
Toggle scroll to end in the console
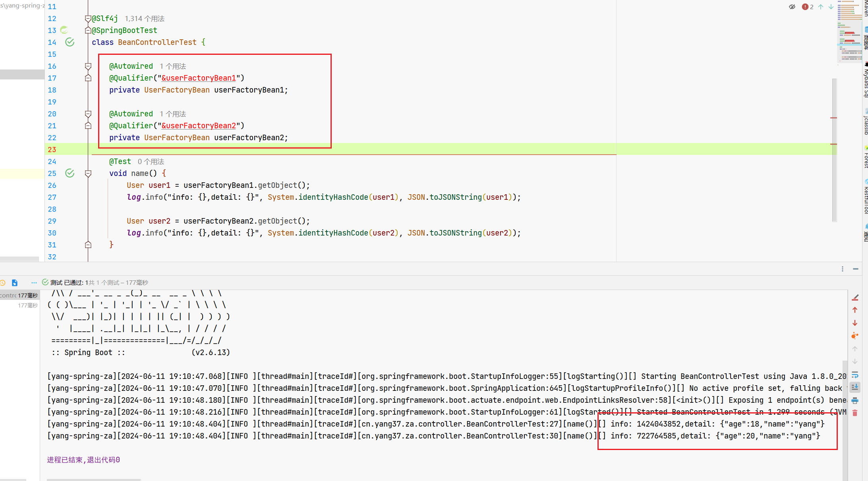[855, 387]
